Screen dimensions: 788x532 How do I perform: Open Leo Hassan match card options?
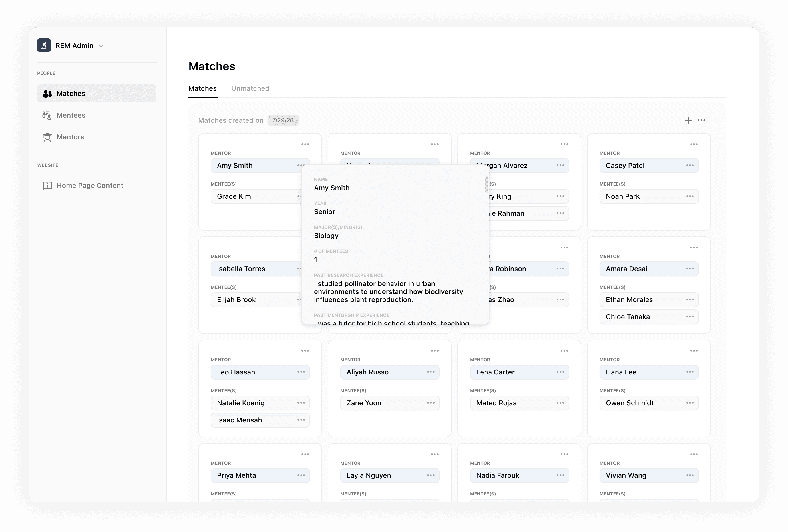305,351
